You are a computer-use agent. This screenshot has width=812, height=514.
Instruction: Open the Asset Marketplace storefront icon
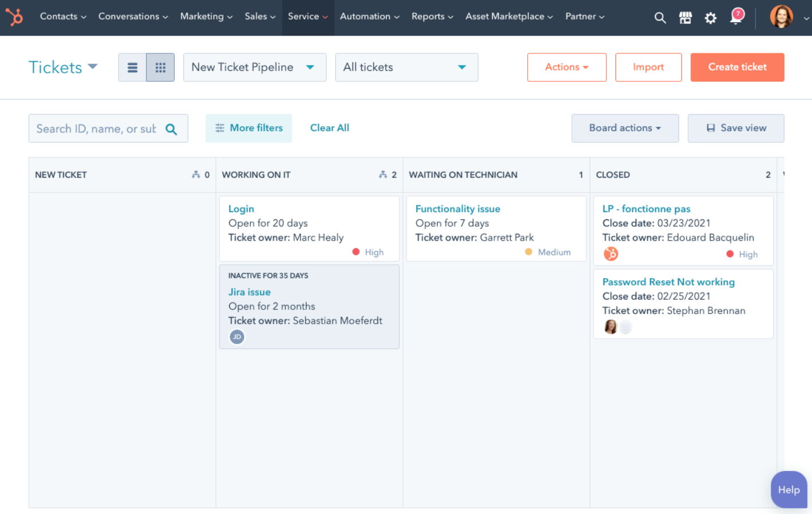pos(685,17)
